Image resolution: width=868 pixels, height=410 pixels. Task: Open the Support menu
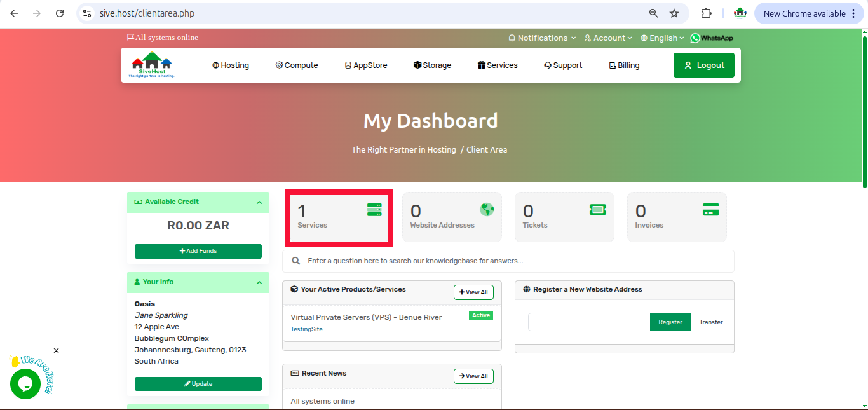click(563, 65)
